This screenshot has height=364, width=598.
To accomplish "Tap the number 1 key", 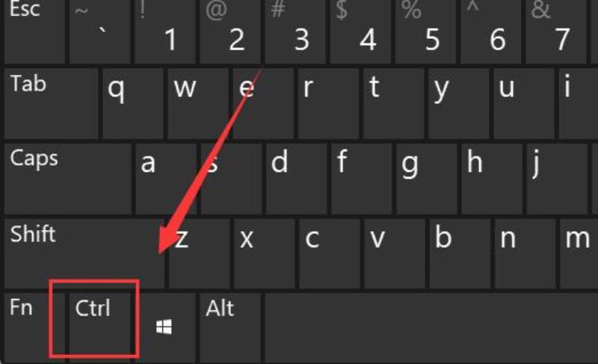I will point(165,31).
